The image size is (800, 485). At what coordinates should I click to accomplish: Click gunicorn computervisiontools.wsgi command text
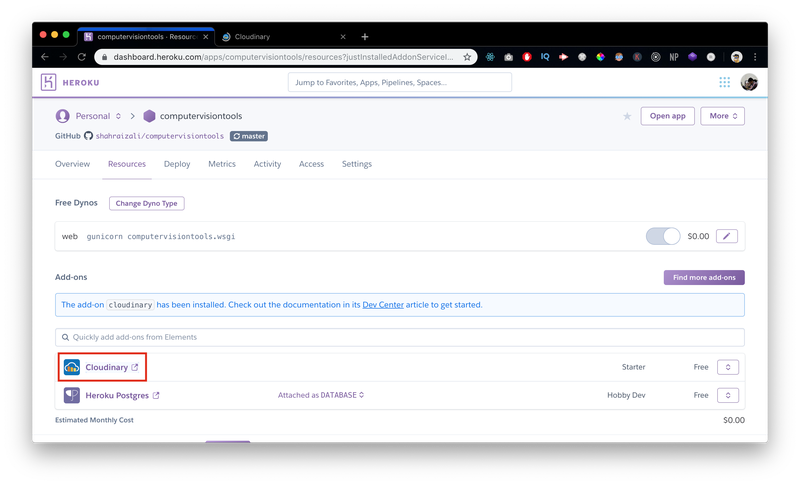161,237
